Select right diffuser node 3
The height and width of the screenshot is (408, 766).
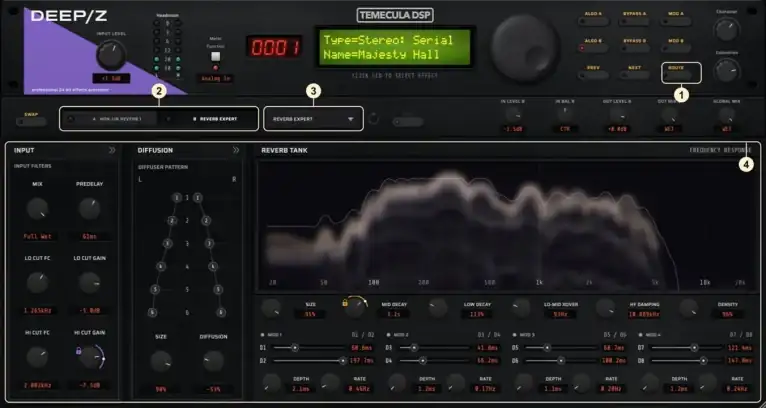209,243
